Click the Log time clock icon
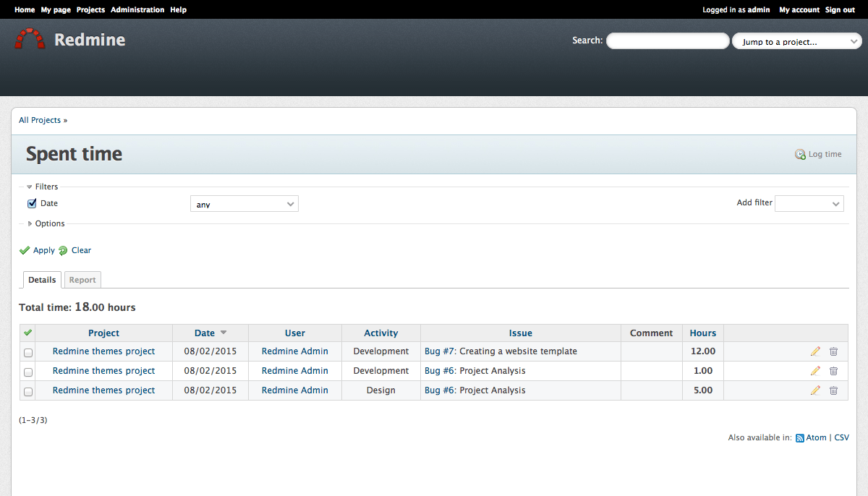 800,155
